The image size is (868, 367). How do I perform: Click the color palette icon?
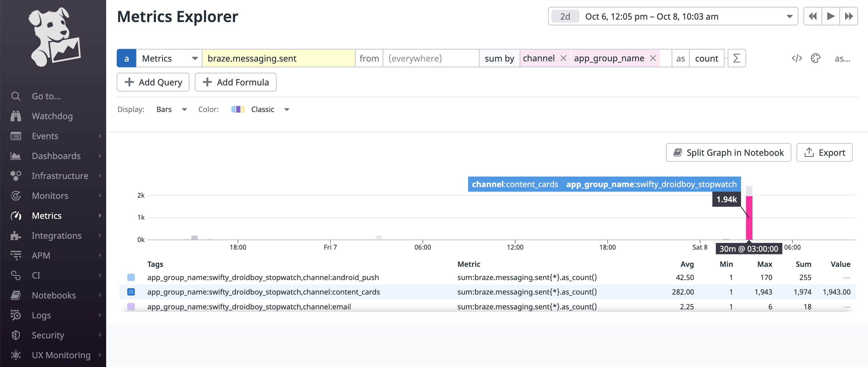coord(816,58)
